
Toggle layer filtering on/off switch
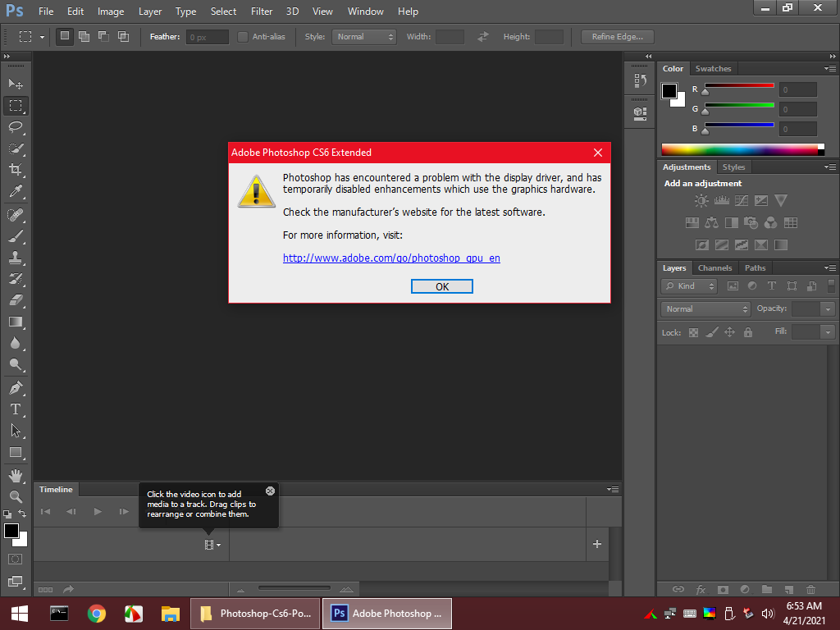pos(831,285)
